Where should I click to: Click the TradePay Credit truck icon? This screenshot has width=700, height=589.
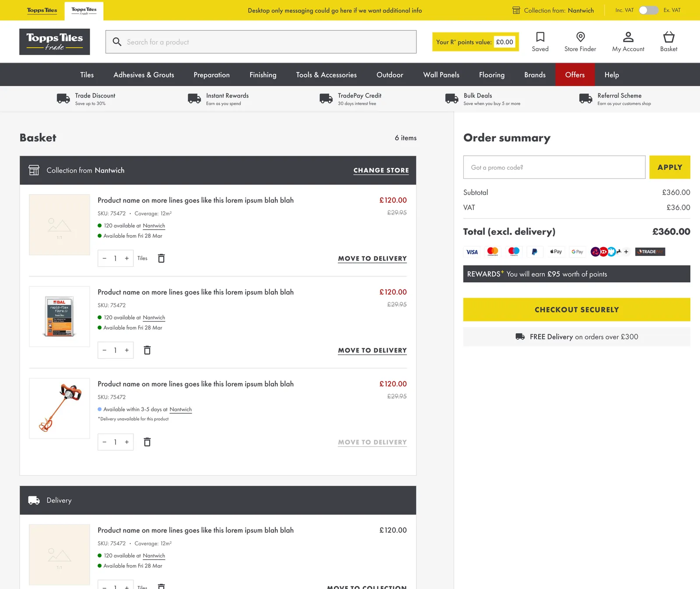pos(326,99)
